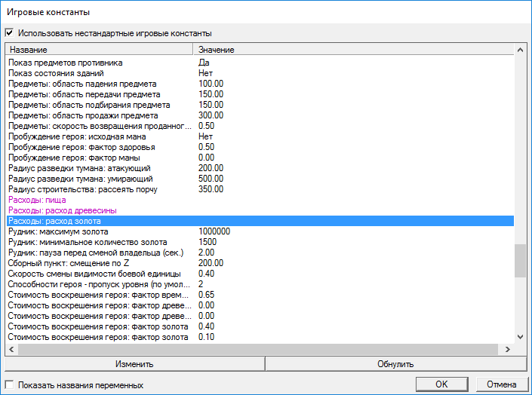Click the horizontal scrollbar thumb

pyautogui.click(x=258, y=349)
